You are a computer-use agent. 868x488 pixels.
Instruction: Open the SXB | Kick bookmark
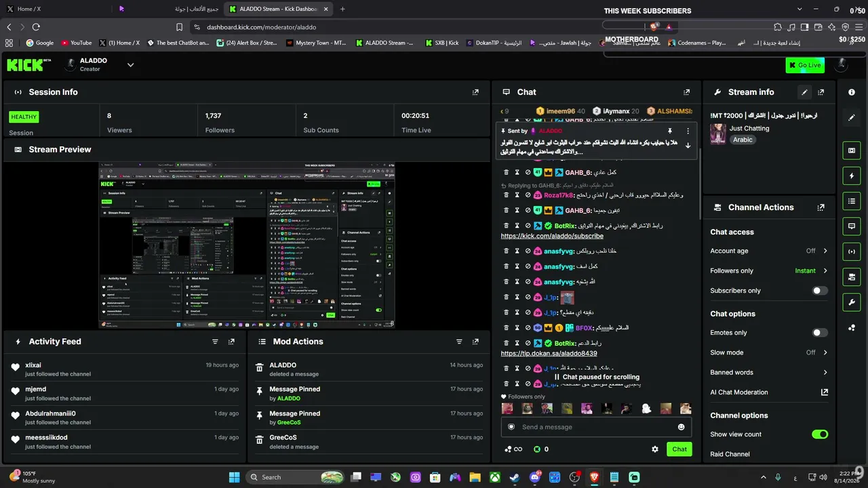(442, 43)
